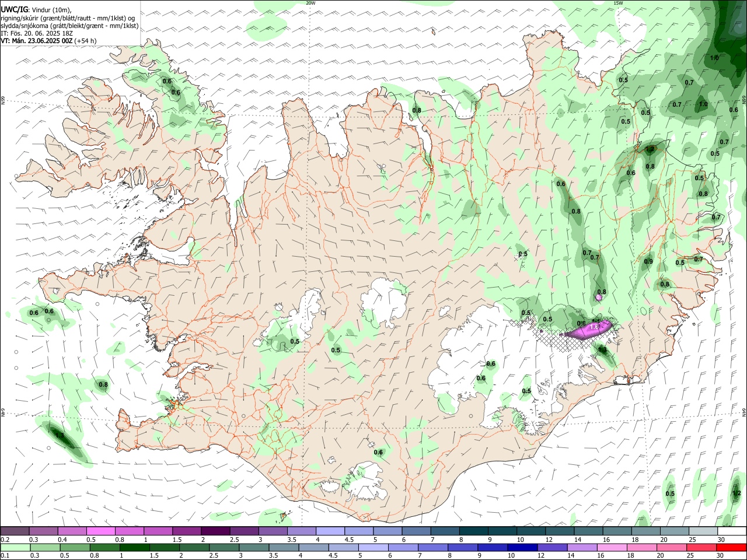
Task: Select the dark blue 10 mm rain swatch
Action: point(522,547)
